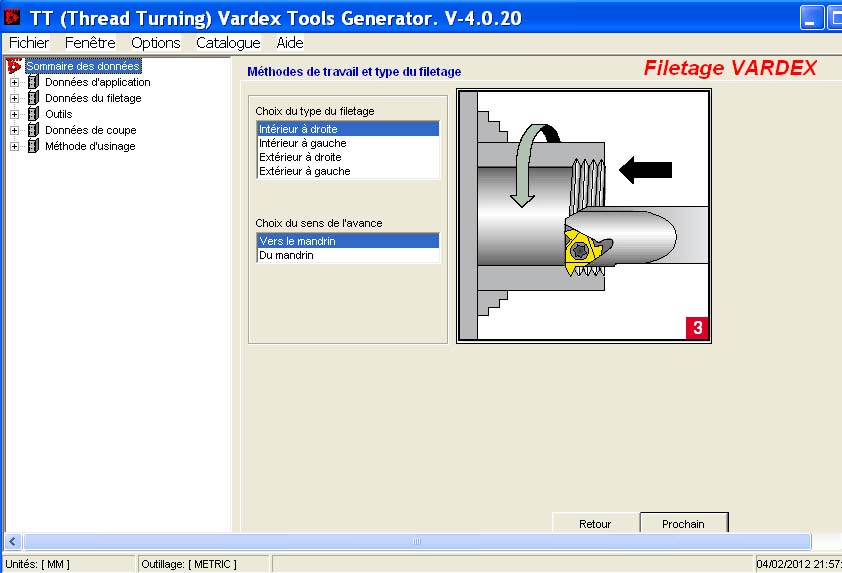Open the Catalogue menu
Screen dimensions: 842x573
point(228,43)
